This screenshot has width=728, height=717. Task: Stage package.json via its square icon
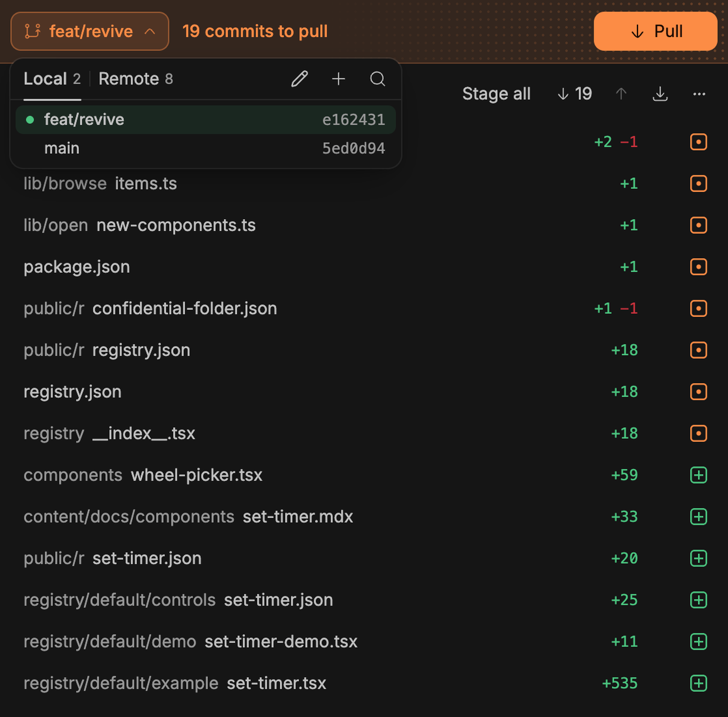click(699, 267)
